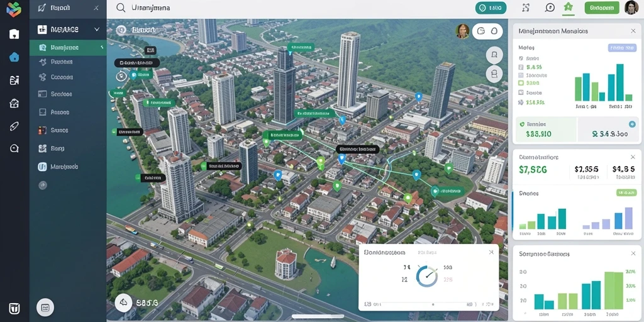The height and width of the screenshot is (322, 644).
Task: Click the upper round map control button
Action: [494, 55]
